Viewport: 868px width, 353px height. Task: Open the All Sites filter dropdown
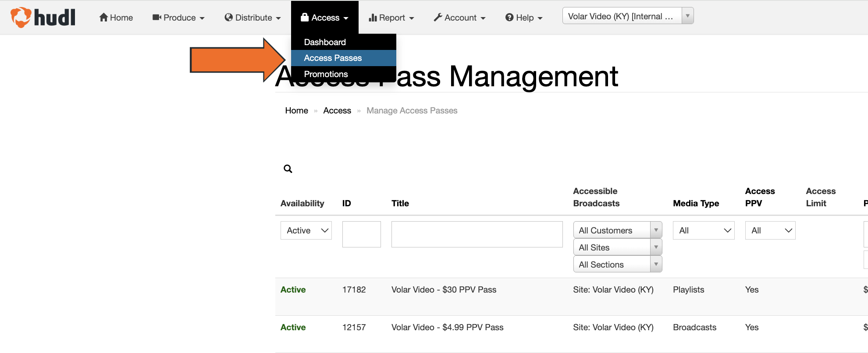click(617, 247)
